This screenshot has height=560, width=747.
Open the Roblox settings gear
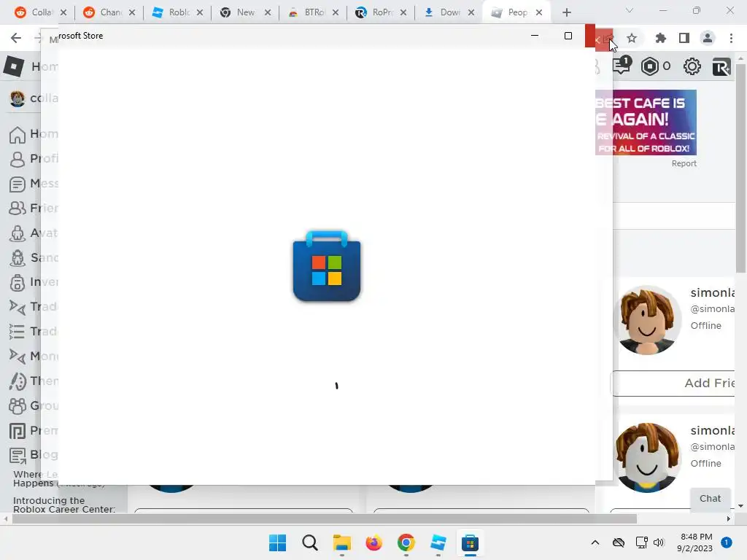point(692,66)
